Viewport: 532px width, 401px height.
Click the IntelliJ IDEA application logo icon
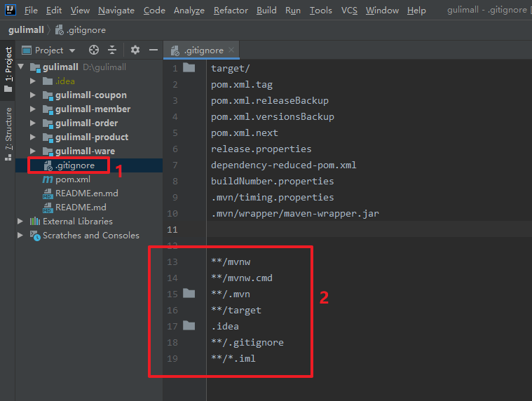(11, 10)
